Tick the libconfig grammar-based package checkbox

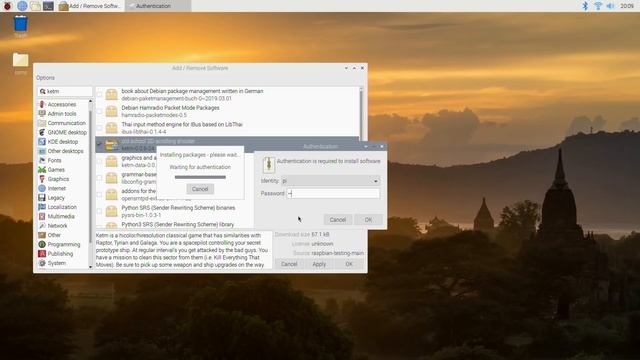(99, 178)
